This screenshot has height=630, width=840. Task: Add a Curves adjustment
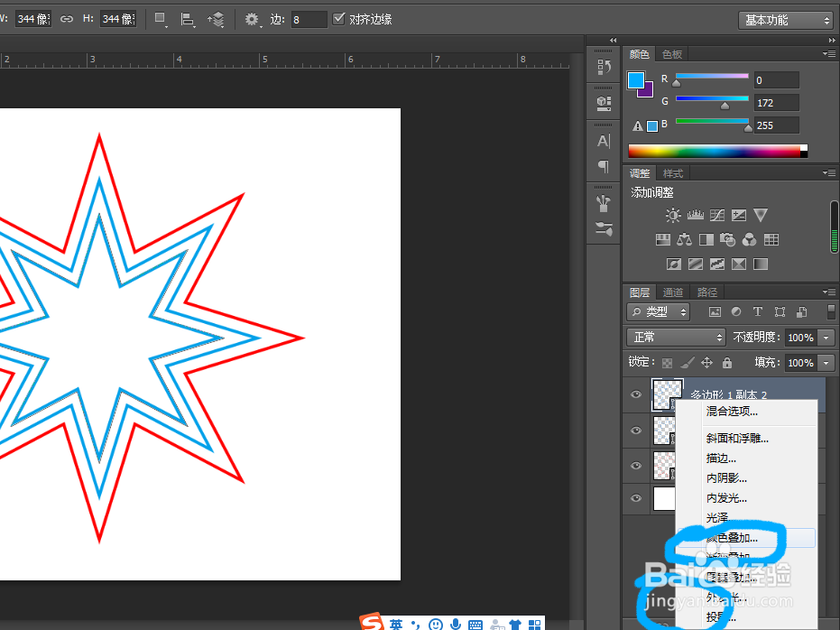tap(716, 216)
